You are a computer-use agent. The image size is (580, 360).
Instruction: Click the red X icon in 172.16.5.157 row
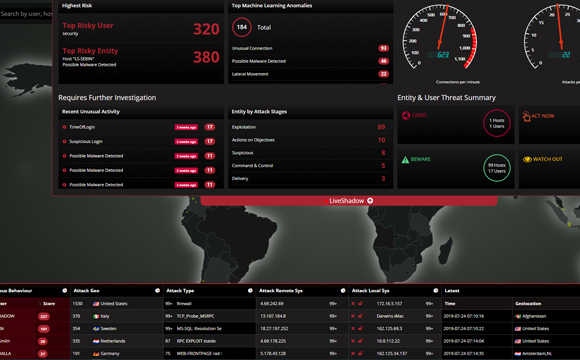353,304
